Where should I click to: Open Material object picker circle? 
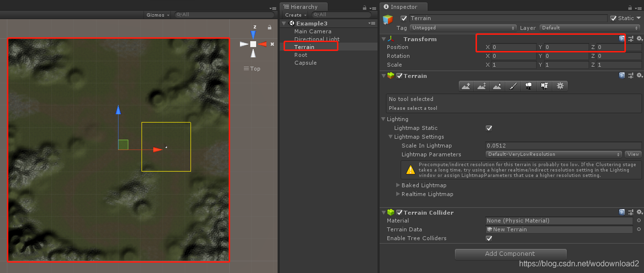pos(639,221)
